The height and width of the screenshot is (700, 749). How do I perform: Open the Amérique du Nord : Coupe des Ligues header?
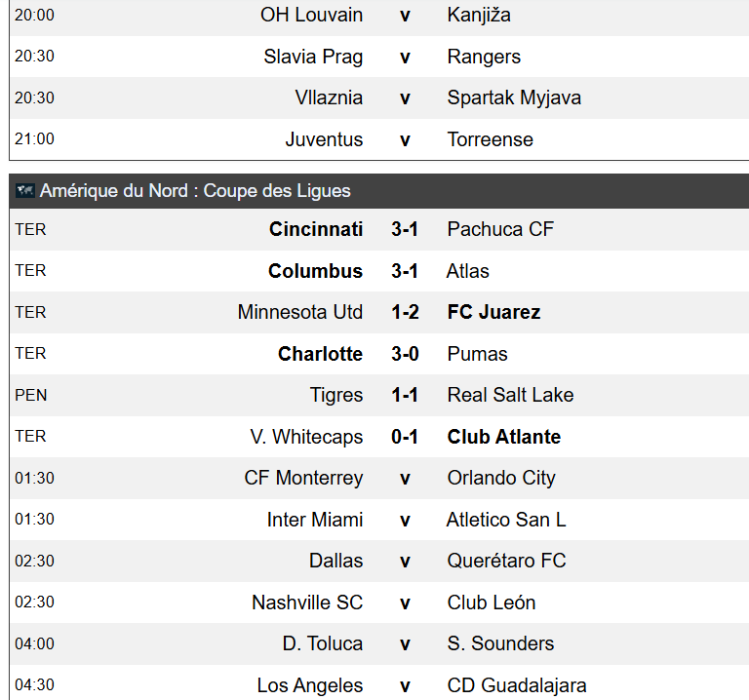tap(379, 191)
